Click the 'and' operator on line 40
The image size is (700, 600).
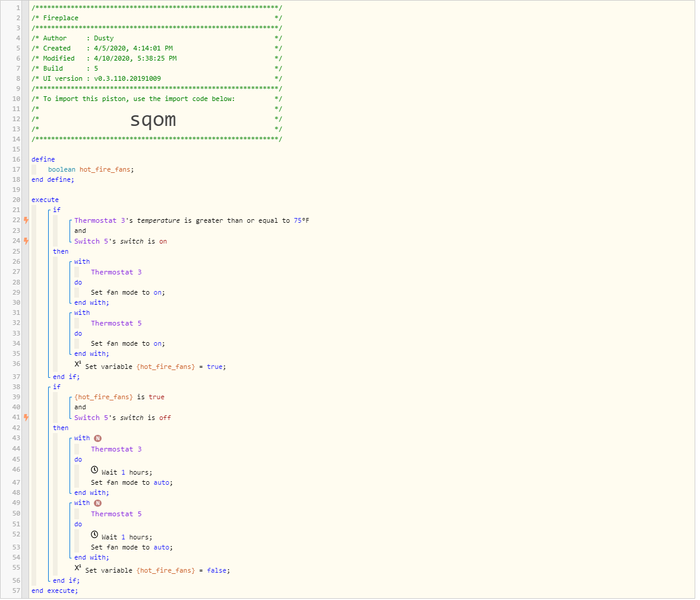(80, 408)
